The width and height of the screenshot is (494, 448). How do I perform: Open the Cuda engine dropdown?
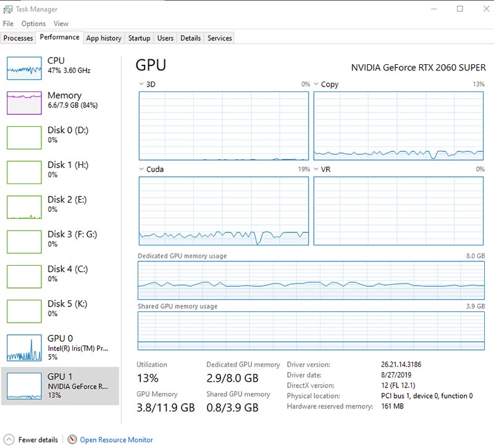141,169
